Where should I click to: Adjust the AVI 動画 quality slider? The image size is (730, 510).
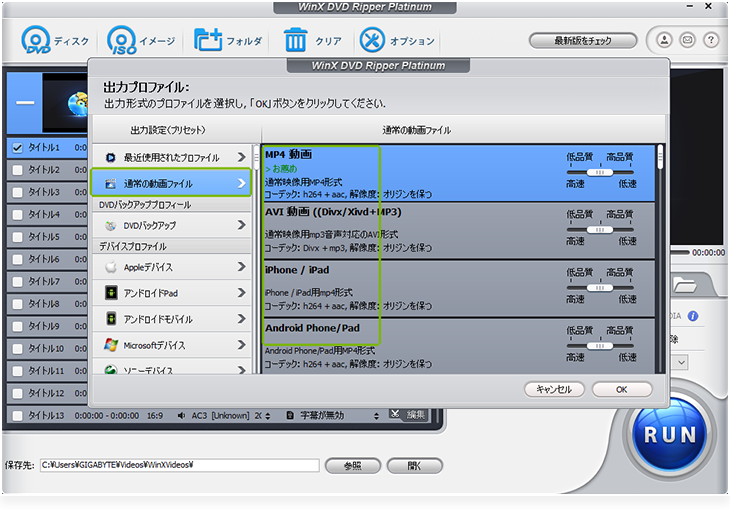(x=600, y=230)
